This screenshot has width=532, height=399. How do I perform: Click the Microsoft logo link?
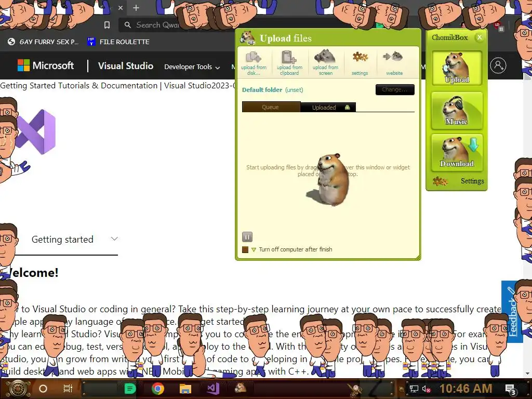pos(46,65)
